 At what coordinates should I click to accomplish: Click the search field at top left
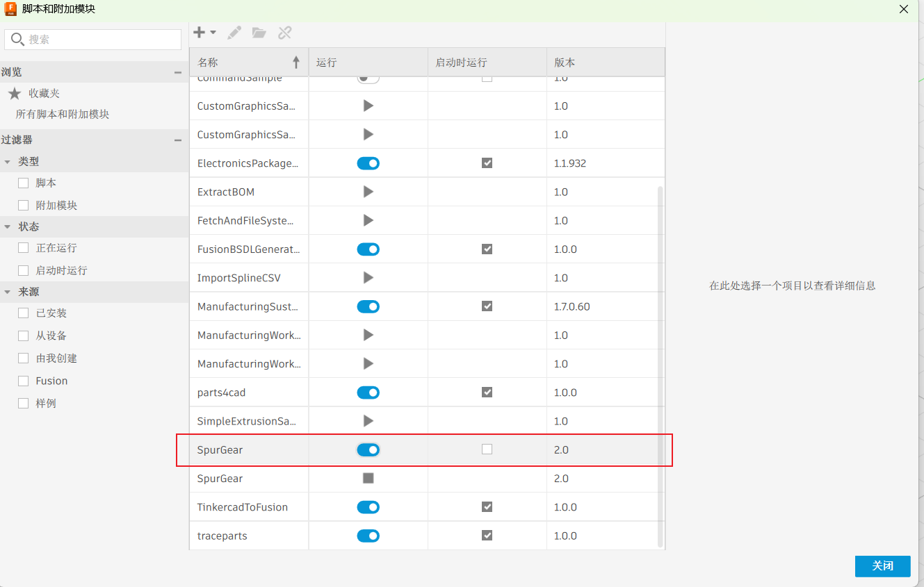(93, 40)
